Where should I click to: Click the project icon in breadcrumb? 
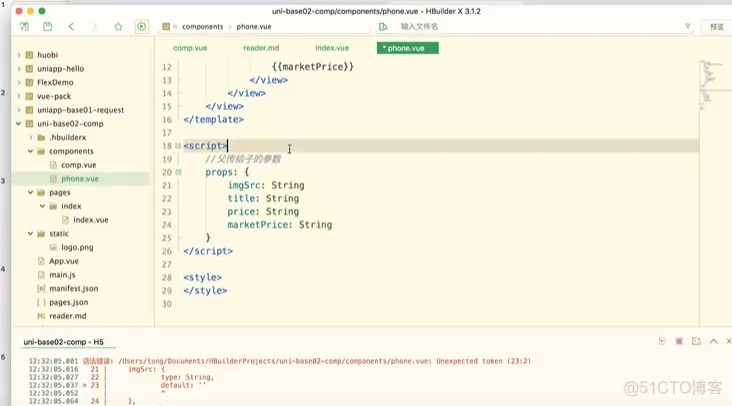click(166, 27)
